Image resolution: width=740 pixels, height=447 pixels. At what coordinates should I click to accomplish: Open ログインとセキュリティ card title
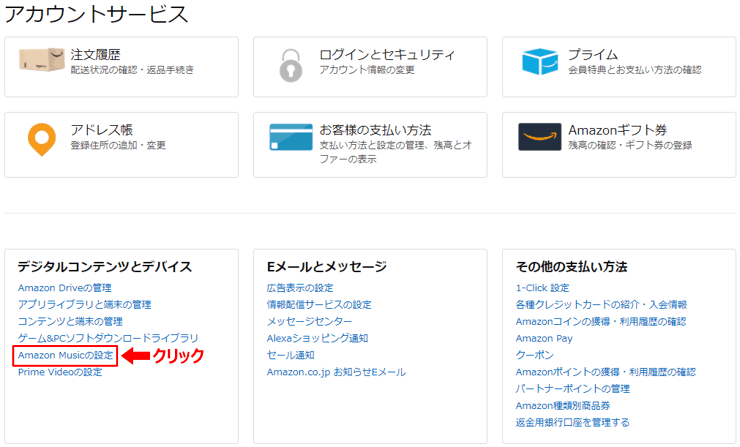click(387, 55)
